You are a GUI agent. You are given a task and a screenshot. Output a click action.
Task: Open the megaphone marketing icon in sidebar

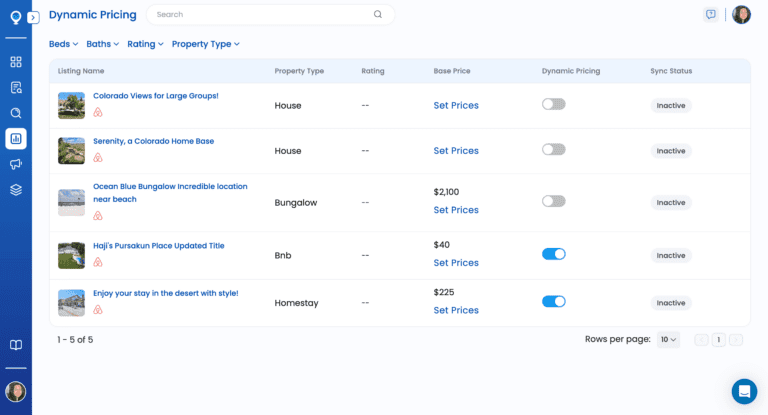click(16, 164)
